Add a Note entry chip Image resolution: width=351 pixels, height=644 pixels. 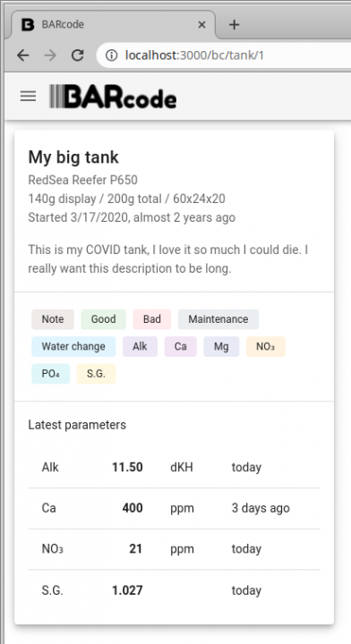[53, 319]
